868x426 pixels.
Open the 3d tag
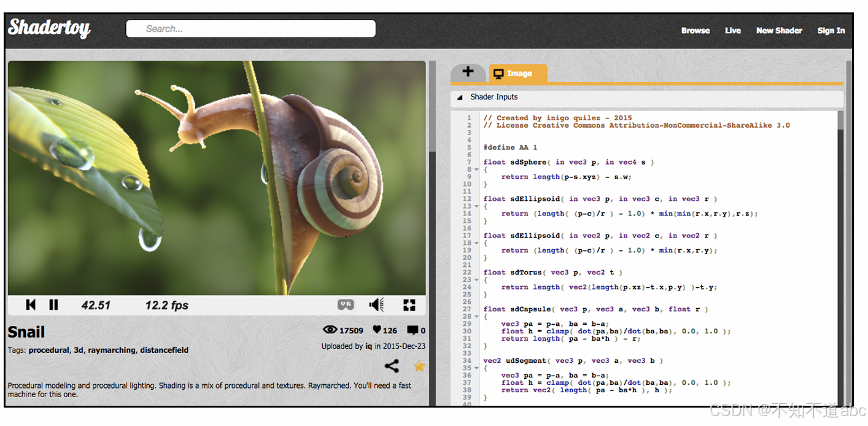tap(79, 350)
